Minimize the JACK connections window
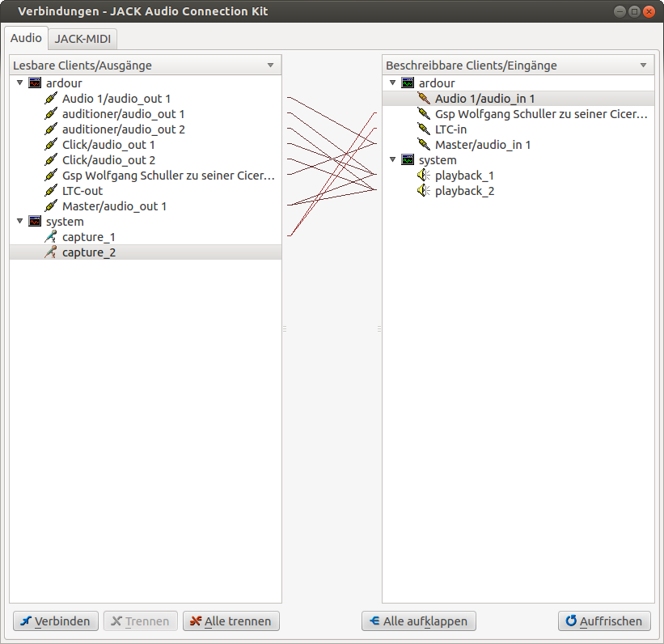The height and width of the screenshot is (644, 664). click(620, 11)
